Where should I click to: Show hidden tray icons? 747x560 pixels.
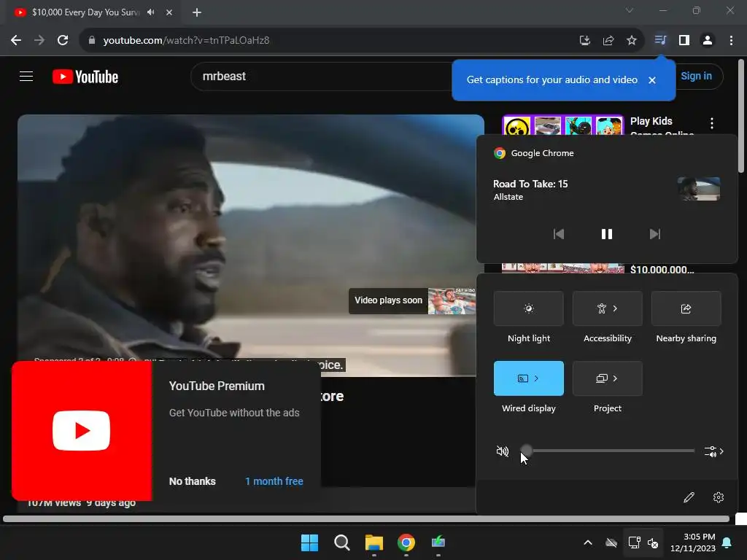[x=588, y=542]
